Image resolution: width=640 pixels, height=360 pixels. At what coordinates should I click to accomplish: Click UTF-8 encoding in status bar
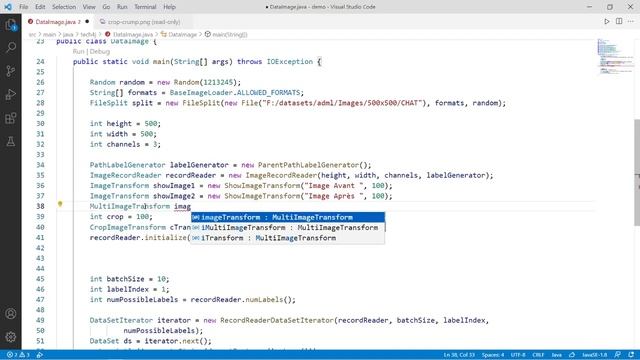point(518,355)
